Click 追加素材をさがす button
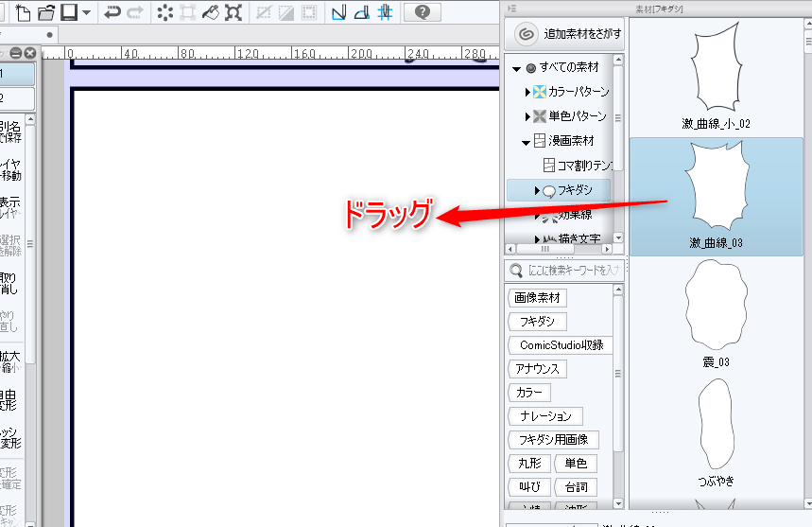 pos(564,34)
